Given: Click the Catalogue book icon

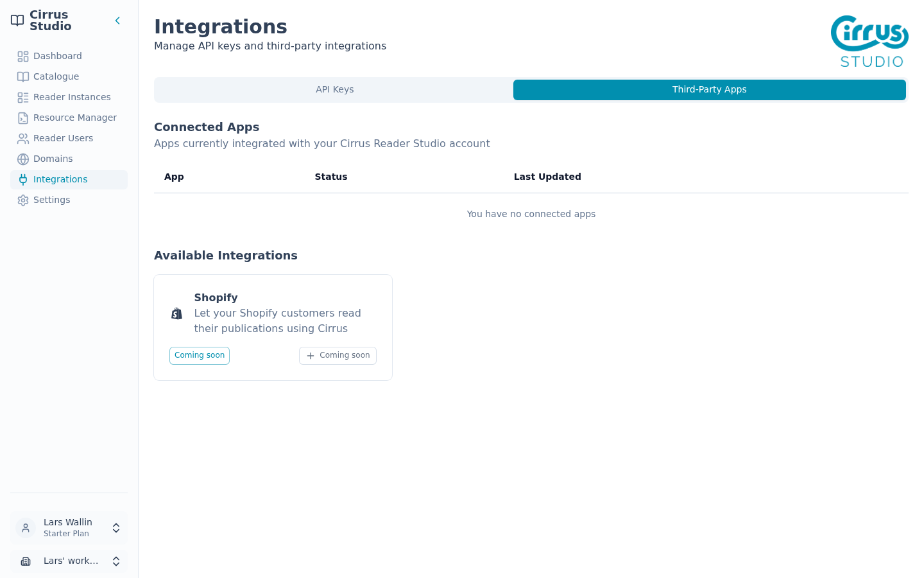Looking at the screenshot, I should (x=23, y=77).
